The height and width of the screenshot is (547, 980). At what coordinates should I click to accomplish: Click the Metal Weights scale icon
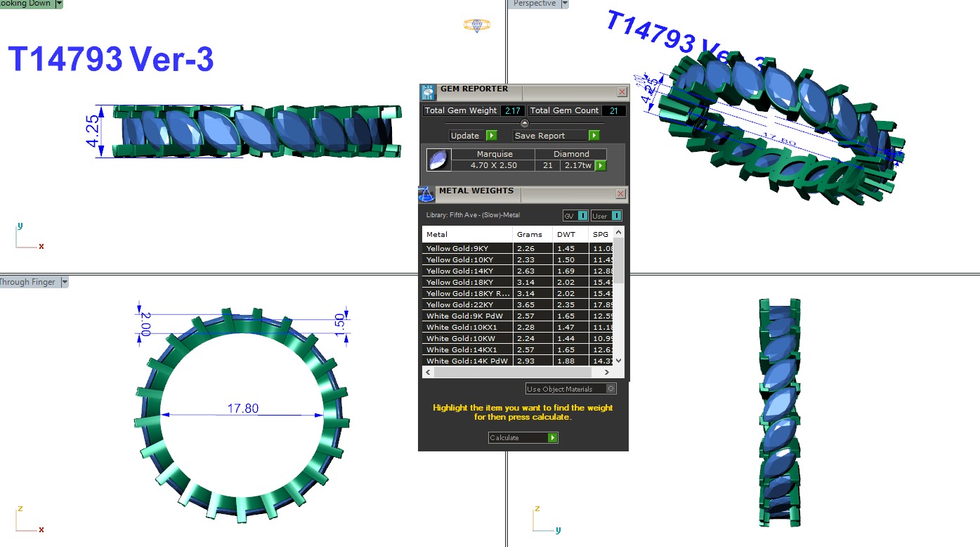[x=426, y=195]
